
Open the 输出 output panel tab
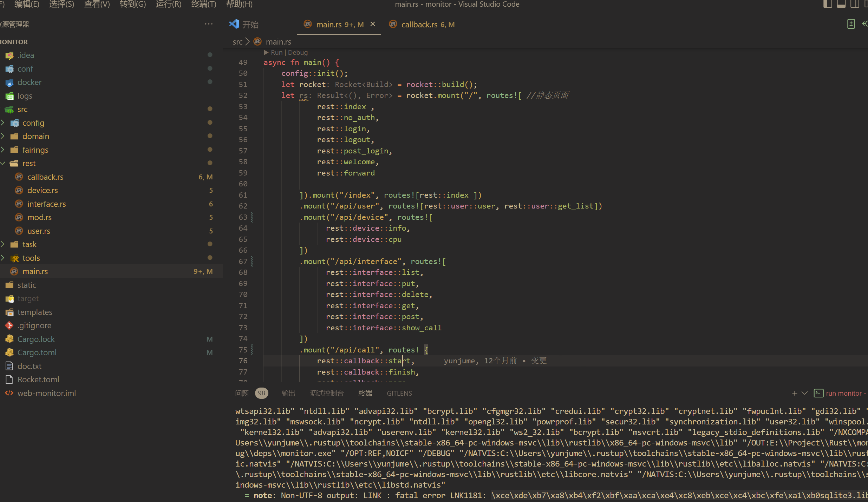point(288,393)
